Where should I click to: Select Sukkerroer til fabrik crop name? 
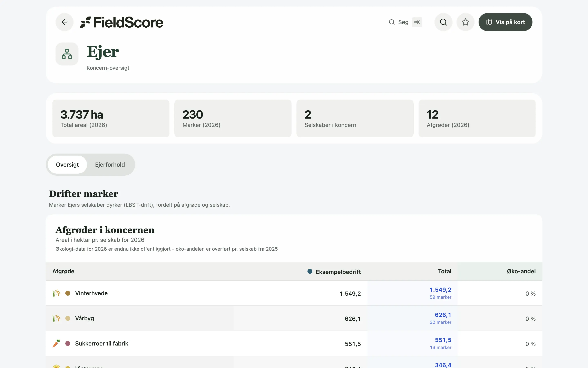pyautogui.click(x=101, y=343)
